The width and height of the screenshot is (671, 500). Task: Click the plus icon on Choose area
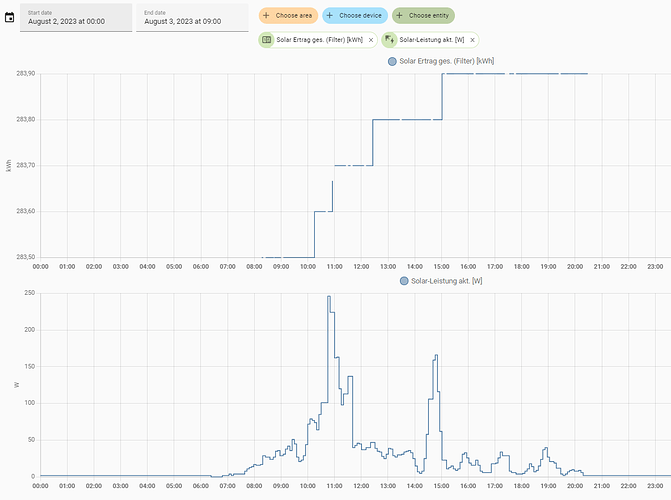[266, 15]
